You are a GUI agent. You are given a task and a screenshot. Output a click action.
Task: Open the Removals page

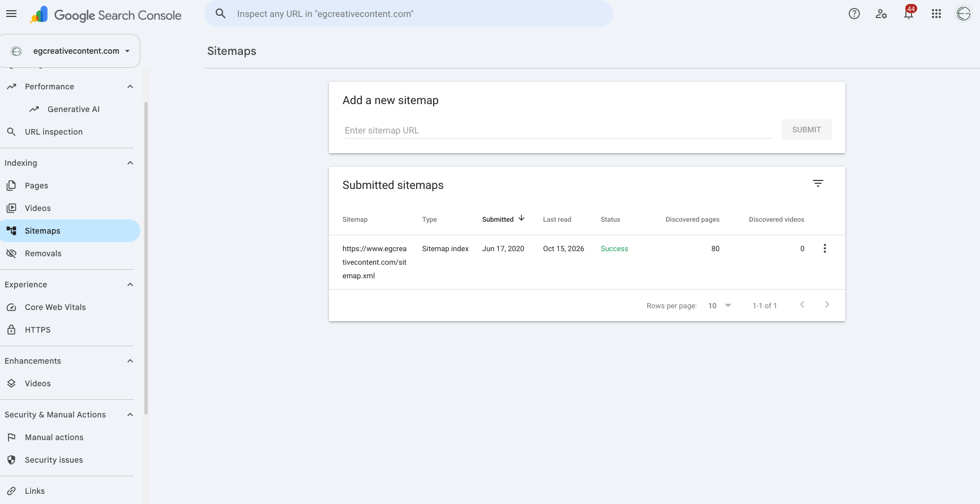pyautogui.click(x=43, y=253)
